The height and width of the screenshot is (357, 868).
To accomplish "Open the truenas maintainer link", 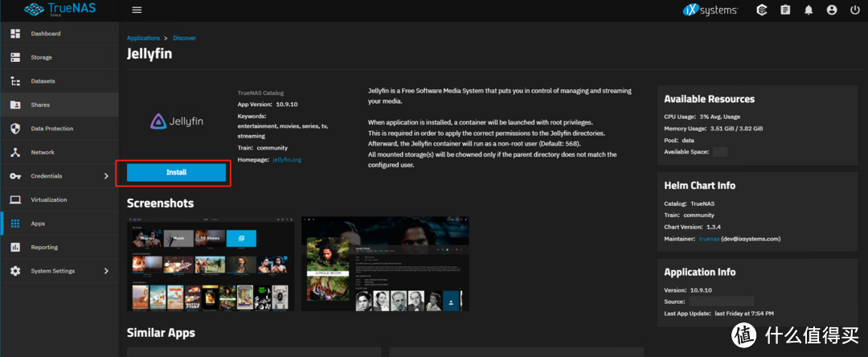I will coord(709,239).
